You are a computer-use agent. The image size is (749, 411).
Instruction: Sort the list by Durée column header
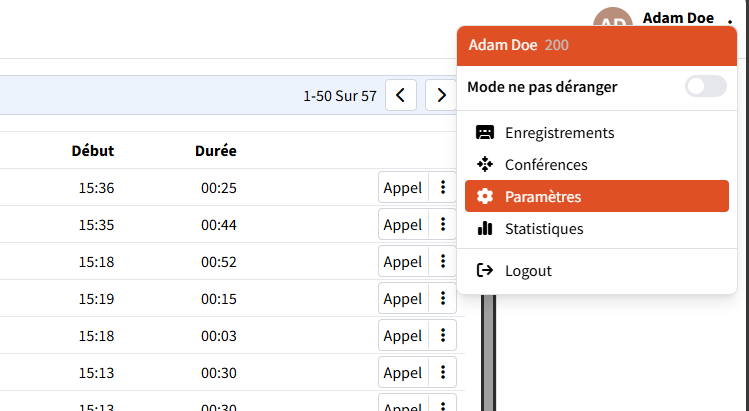click(x=216, y=152)
